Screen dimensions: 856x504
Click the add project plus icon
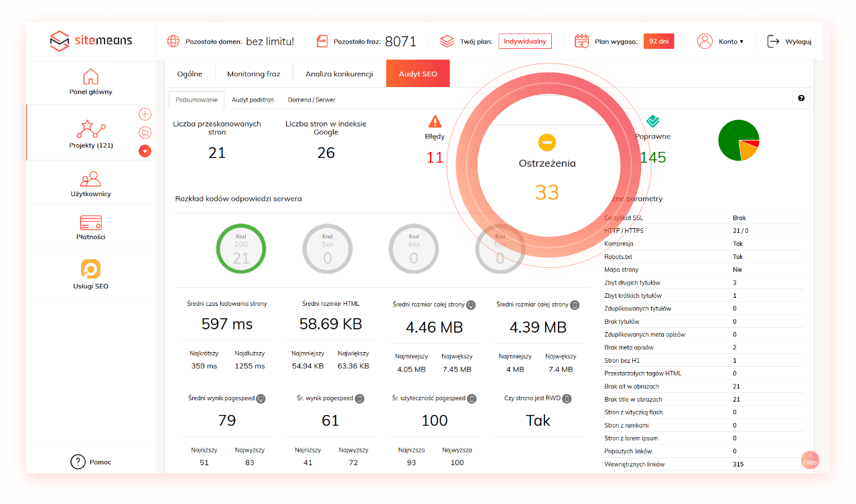tap(145, 114)
